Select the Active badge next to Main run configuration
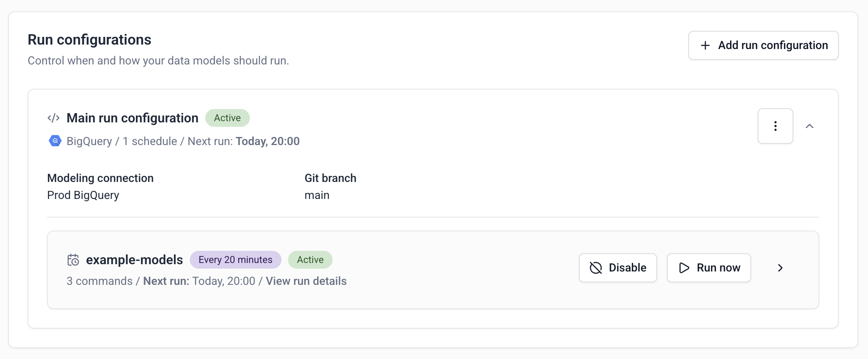This screenshot has width=868, height=359. 227,118
